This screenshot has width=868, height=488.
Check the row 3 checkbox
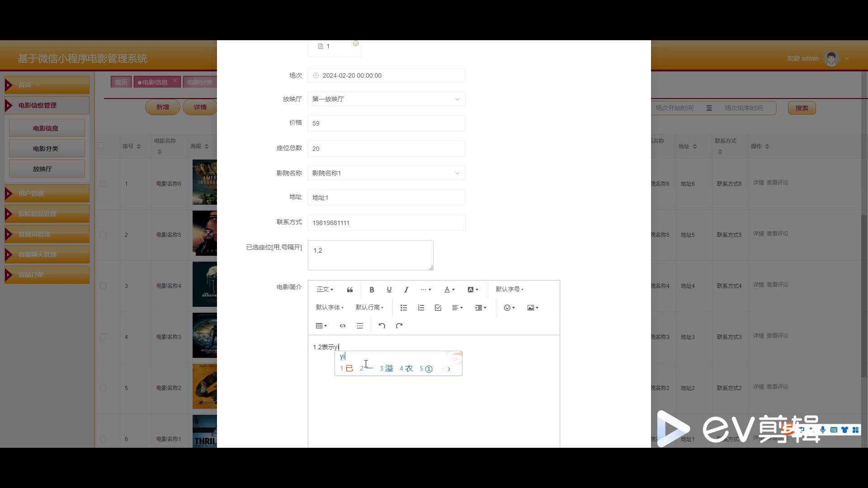click(x=103, y=286)
